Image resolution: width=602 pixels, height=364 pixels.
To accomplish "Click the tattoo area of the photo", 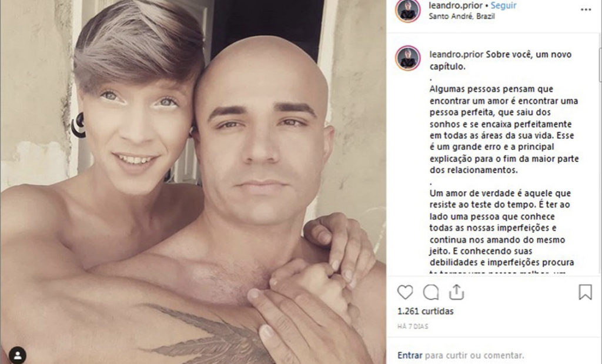I will tap(208, 334).
